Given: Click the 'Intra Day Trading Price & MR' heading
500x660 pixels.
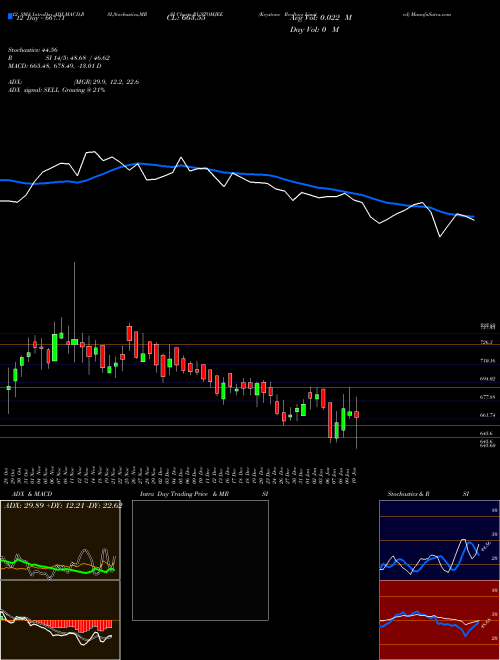Looking at the screenshot, I should tap(184, 494).
